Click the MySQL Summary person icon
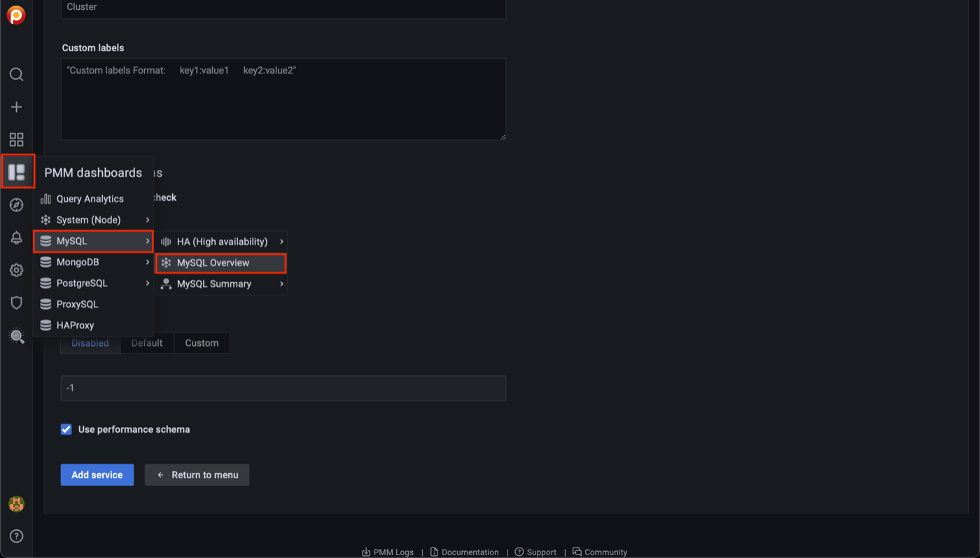The height and width of the screenshot is (558, 980). click(x=166, y=284)
